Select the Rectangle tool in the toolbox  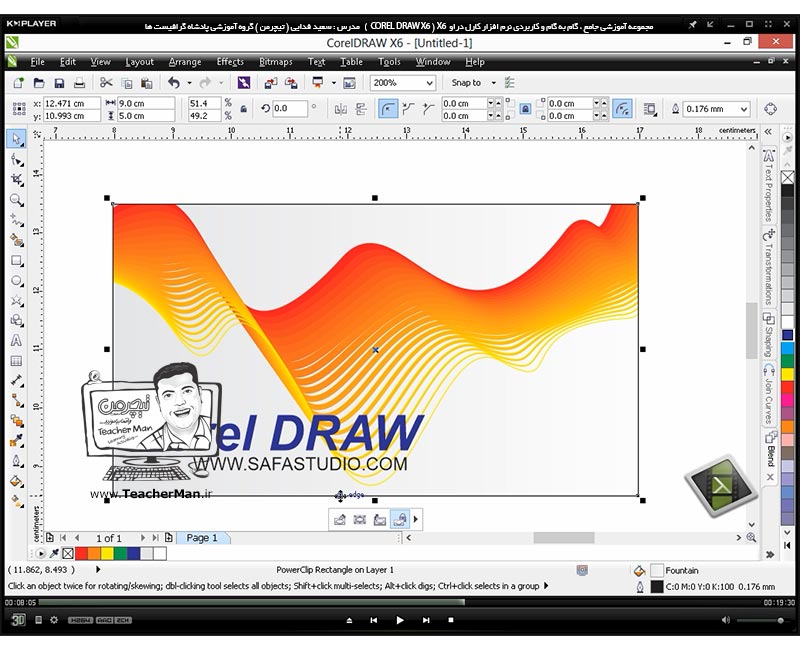[16, 261]
